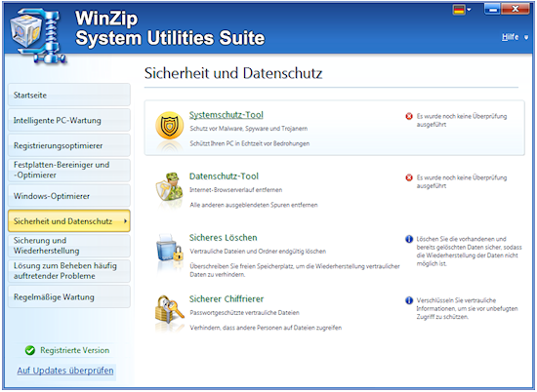Launch Sicherer Chiffrierer
The height and width of the screenshot is (392, 537).
point(227,298)
